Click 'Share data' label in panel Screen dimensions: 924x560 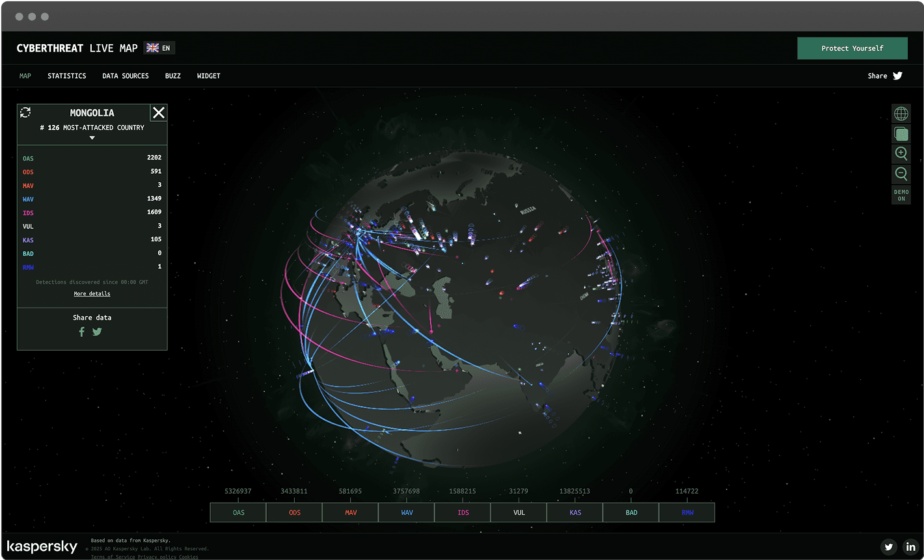pyautogui.click(x=92, y=317)
